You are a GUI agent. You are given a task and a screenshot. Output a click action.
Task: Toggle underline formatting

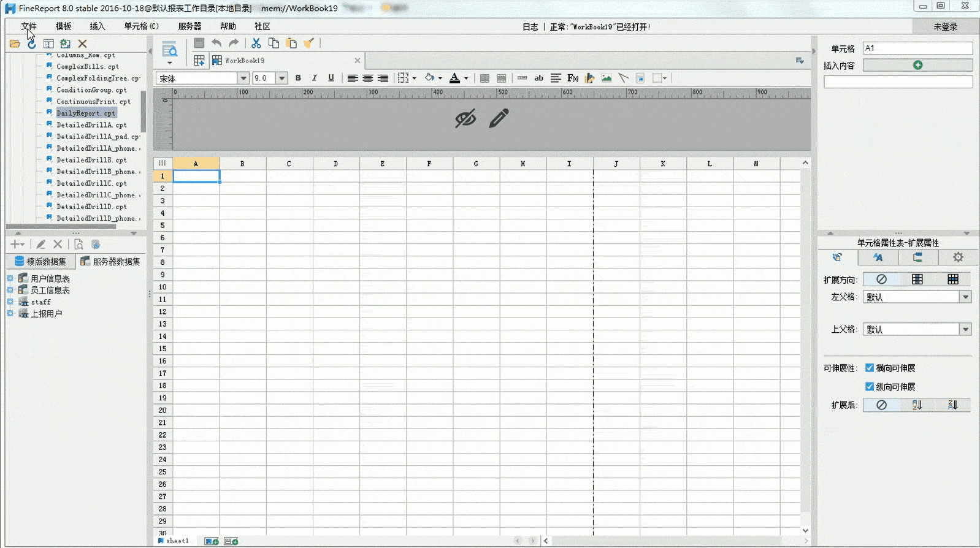point(331,78)
